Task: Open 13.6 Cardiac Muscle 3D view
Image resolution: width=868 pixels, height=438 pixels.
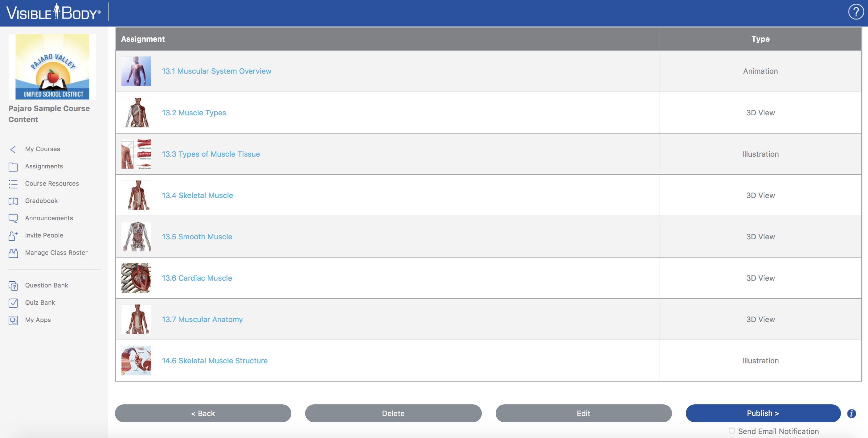Action: pos(197,278)
